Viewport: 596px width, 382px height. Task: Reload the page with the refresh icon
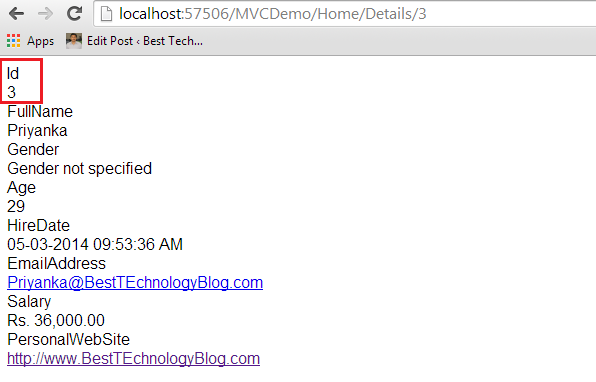point(74,14)
